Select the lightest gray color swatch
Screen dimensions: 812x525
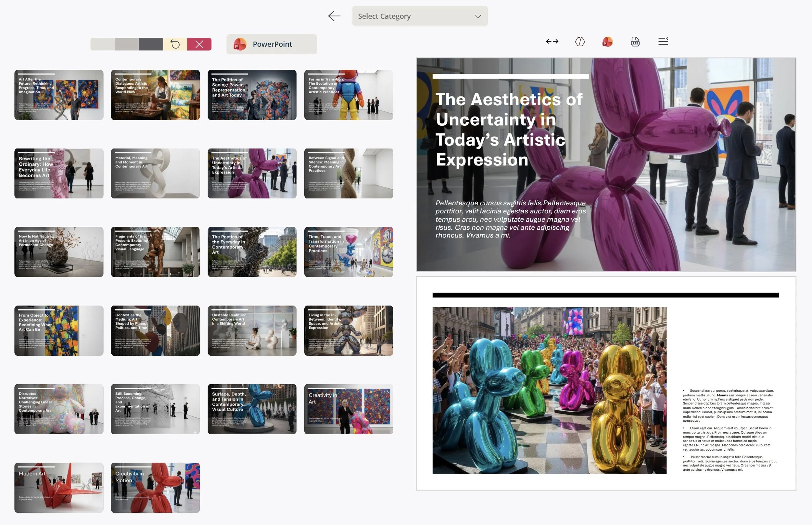click(x=102, y=44)
